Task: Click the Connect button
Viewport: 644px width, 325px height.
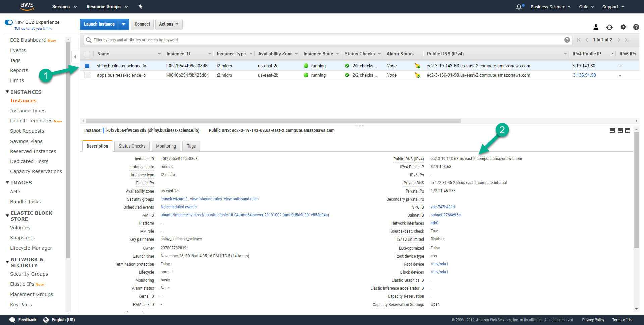Action: click(142, 24)
